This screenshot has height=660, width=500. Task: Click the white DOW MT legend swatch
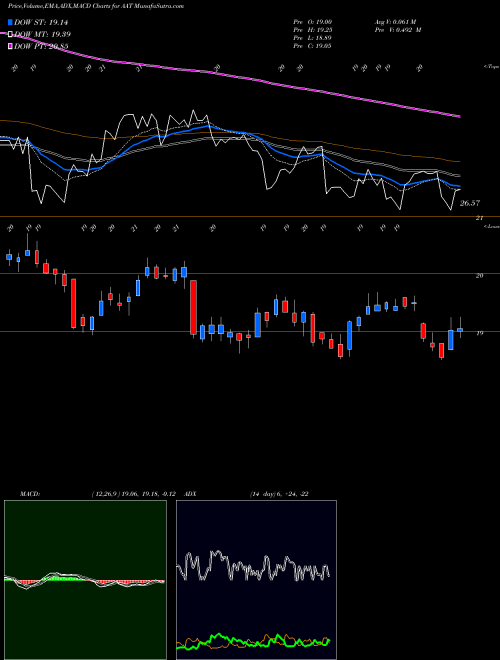(10, 35)
